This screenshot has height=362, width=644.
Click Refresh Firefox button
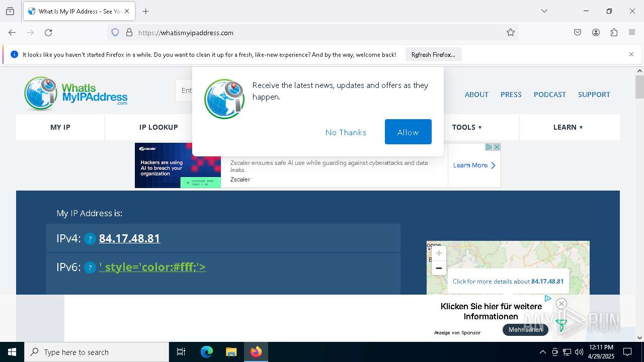click(433, 54)
